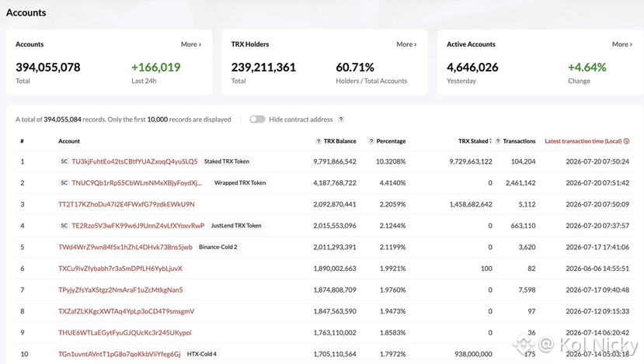This screenshot has width=644, height=364.
Task: Open the Binance-Cold 2 account address
Action: (125, 247)
